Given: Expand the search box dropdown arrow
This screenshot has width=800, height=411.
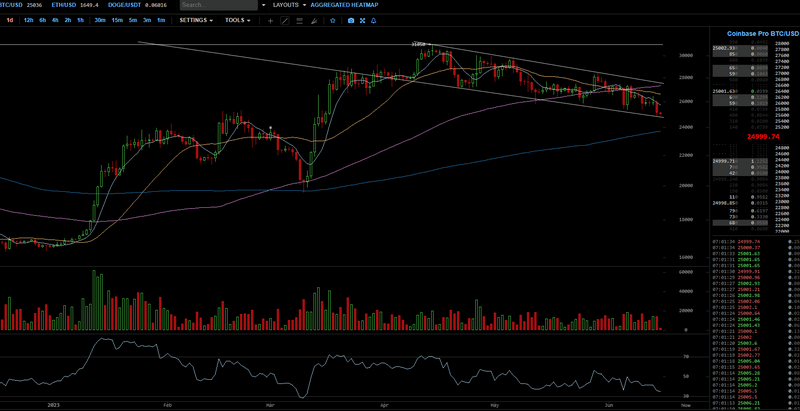Looking at the screenshot, I should 263,5.
